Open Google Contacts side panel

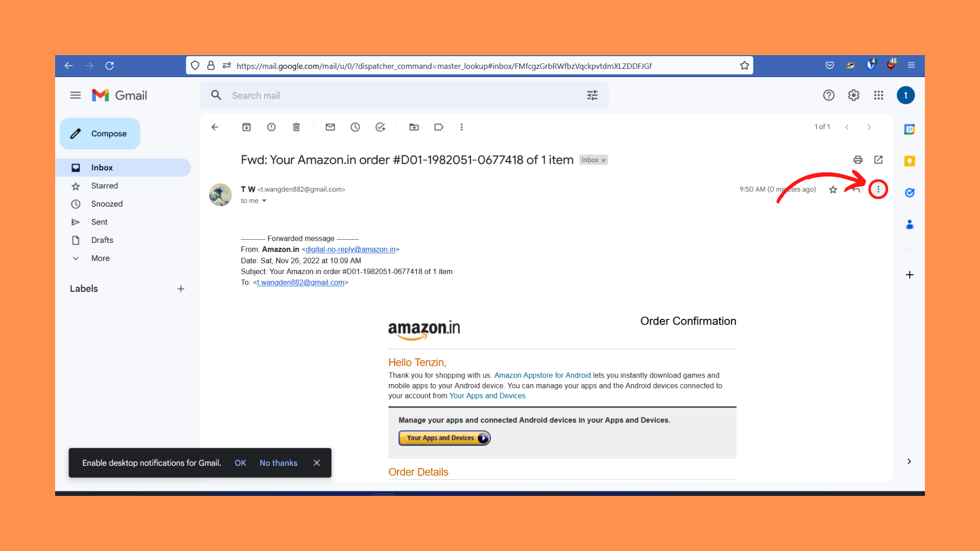point(910,224)
